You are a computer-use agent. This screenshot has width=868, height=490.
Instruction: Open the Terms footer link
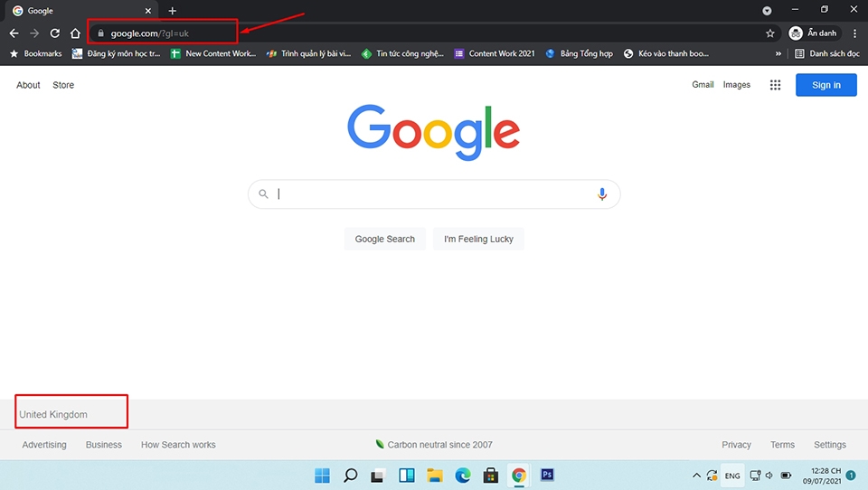[x=782, y=445]
